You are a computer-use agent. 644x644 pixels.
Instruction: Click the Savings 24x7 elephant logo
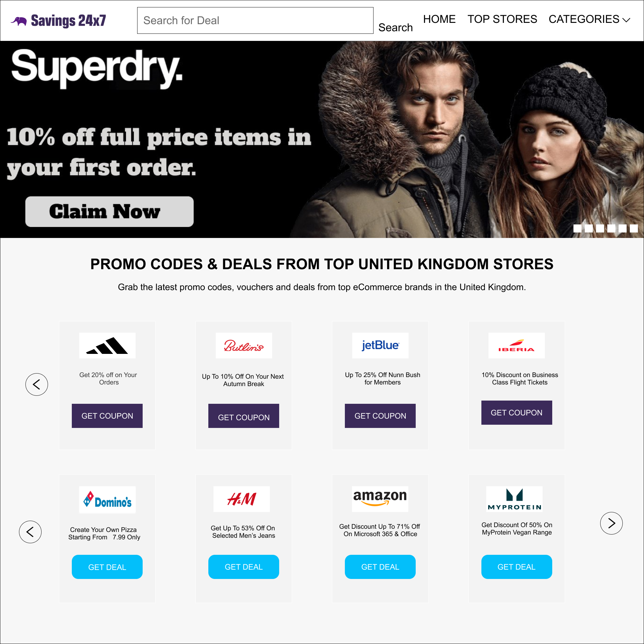point(59,21)
